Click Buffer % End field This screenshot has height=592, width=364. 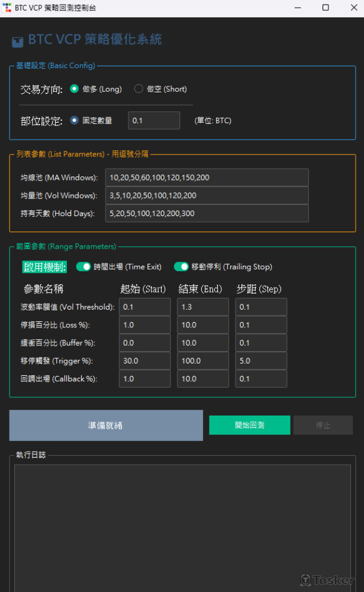point(203,343)
